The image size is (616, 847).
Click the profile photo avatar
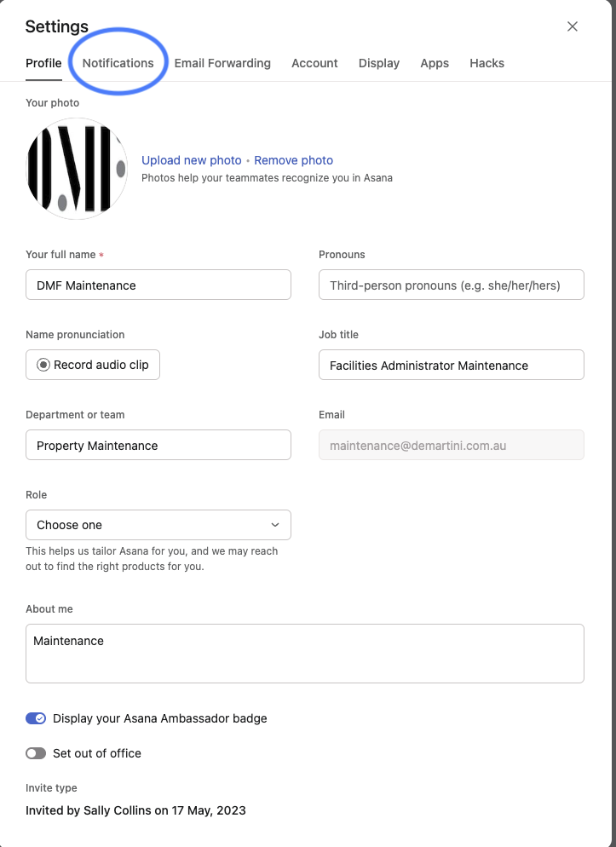[x=77, y=169]
